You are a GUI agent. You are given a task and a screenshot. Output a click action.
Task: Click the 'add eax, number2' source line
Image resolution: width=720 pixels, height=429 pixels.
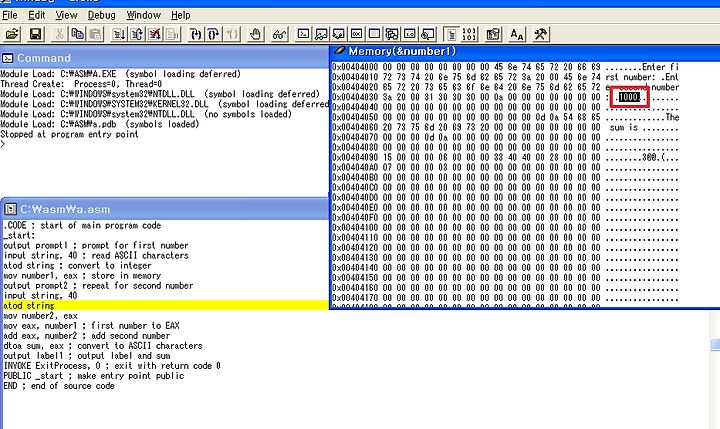(86, 336)
